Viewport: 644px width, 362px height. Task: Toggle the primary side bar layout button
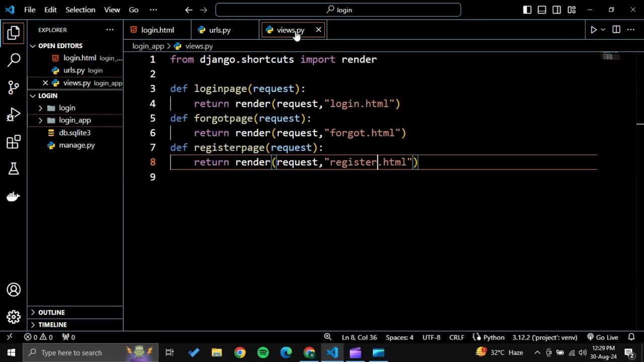click(x=527, y=10)
